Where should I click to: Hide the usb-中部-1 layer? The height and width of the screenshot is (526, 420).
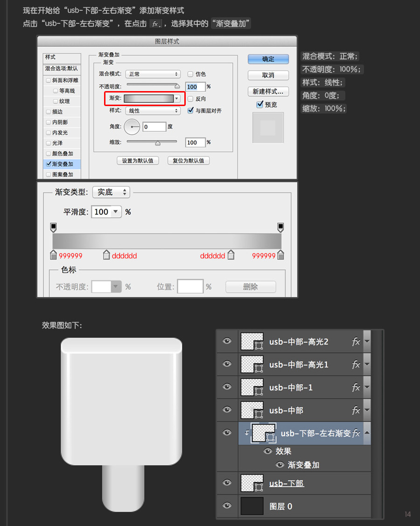tap(227, 387)
